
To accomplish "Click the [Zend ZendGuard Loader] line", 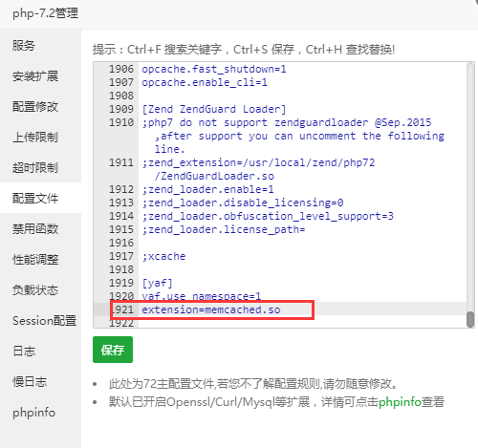I will [x=214, y=109].
